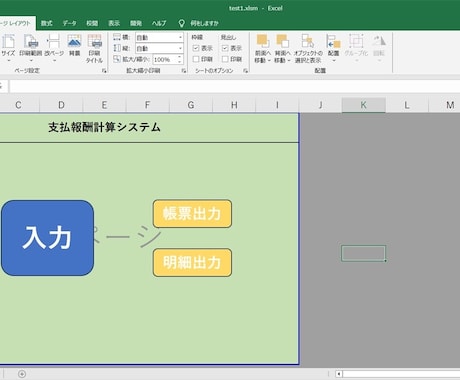Expand the 前面へ移動 dropdown arrow
460x380 pixels.
(x=269, y=61)
